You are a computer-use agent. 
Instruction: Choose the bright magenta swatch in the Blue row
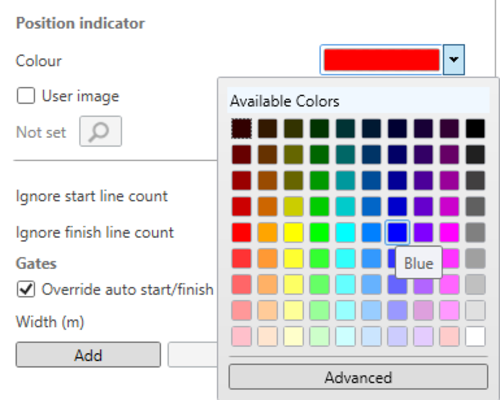pyautogui.click(x=449, y=232)
